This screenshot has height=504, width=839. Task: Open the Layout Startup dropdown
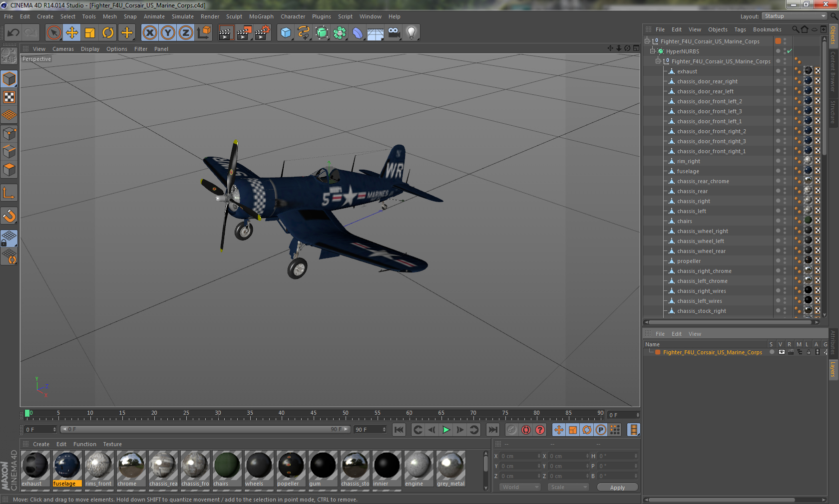coord(795,16)
